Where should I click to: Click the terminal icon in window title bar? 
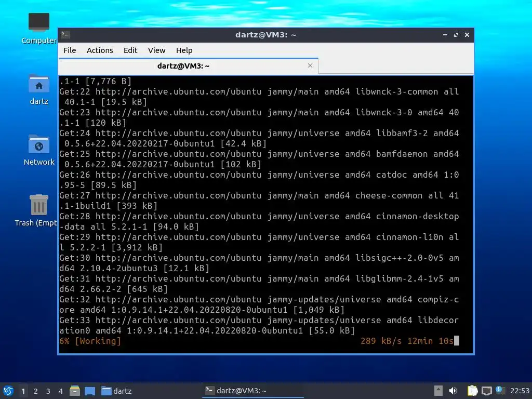[65, 34]
